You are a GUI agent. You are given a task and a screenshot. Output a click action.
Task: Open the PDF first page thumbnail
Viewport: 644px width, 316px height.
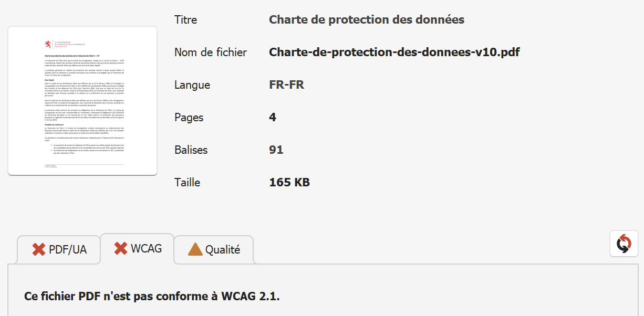[82, 101]
